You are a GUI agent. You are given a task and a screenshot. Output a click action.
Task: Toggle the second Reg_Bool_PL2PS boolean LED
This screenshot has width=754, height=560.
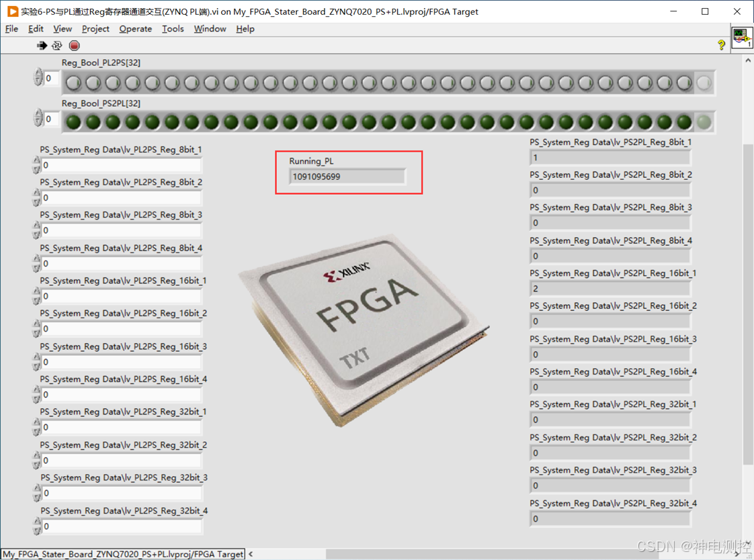[93, 83]
